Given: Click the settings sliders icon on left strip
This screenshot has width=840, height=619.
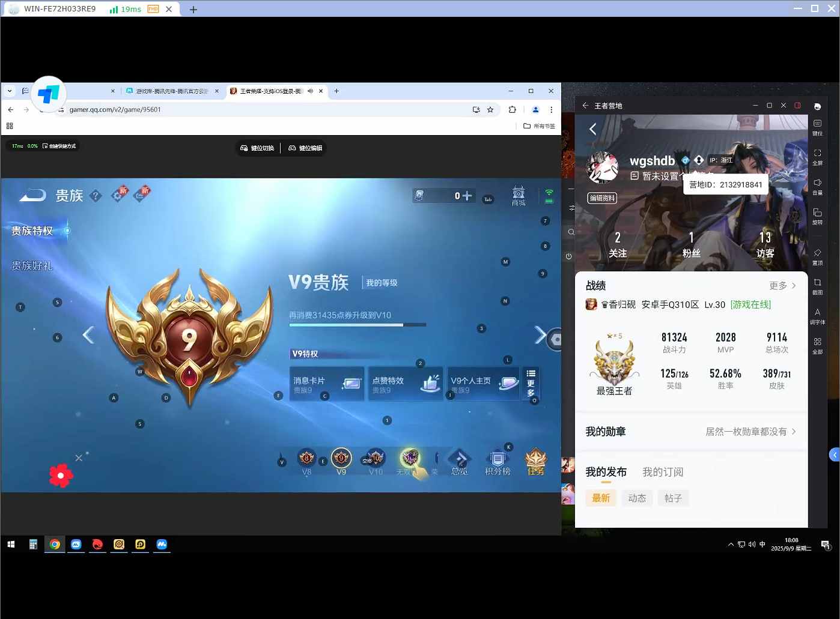Looking at the screenshot, I should pyautogui.click(x=571, y=208).
